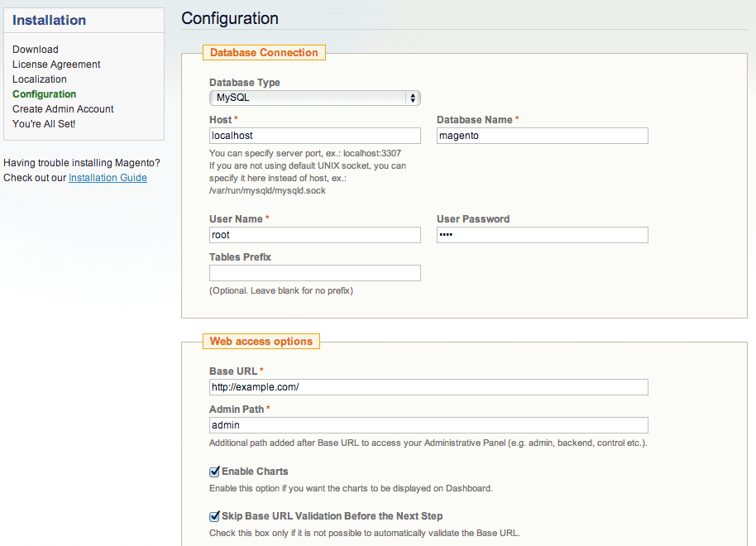
Task: Go to the Download step in sidebar
Action: click(x=36, y=49)
